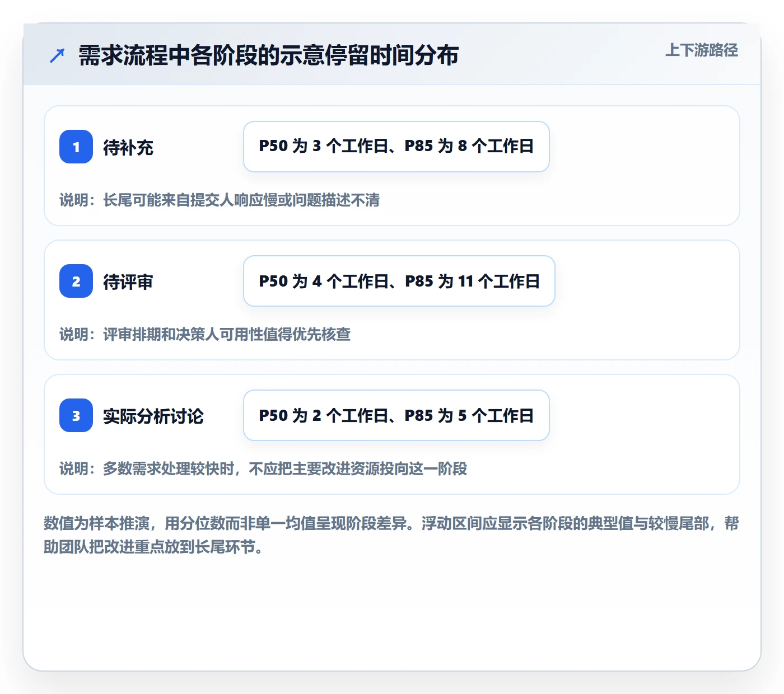The width and height of the screenshot is (784, 694).
Task: Open the 上下游路径 link
Action: coord(701,50)
